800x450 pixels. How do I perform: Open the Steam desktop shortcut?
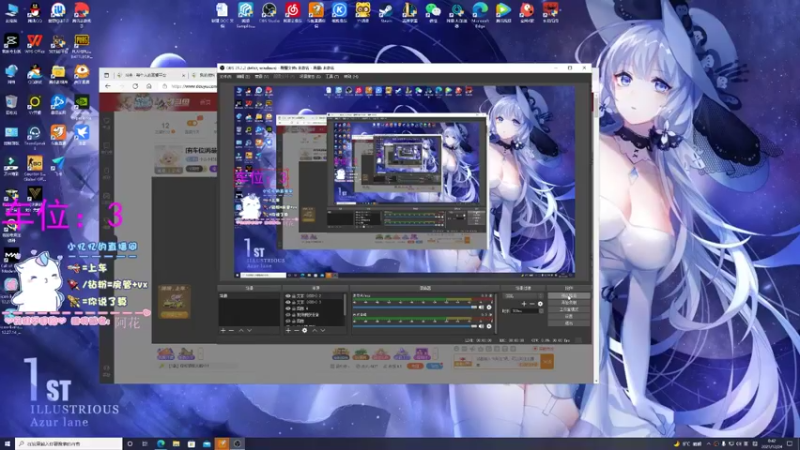386,13
